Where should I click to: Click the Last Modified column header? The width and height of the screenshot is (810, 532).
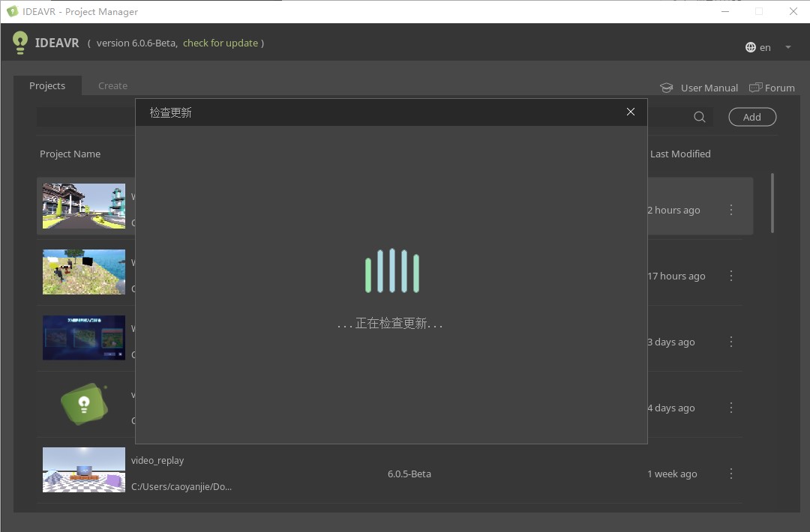tap(680, 154)
